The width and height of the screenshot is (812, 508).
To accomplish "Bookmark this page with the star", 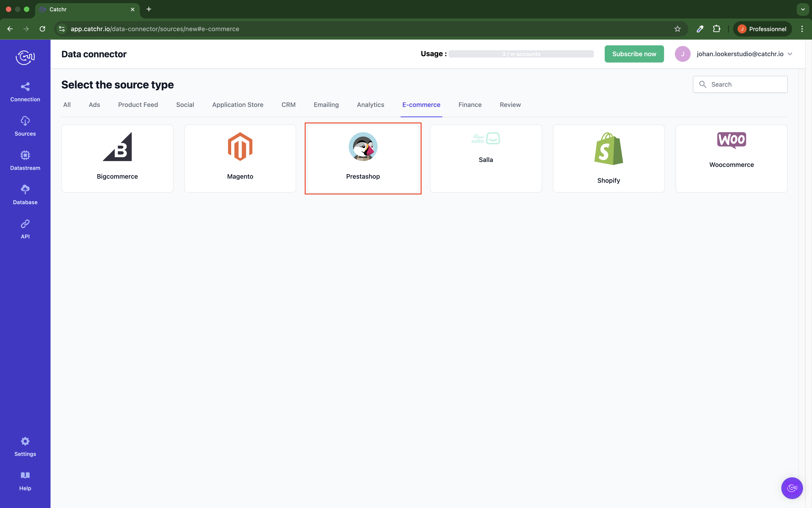I will tap(677, 29).
